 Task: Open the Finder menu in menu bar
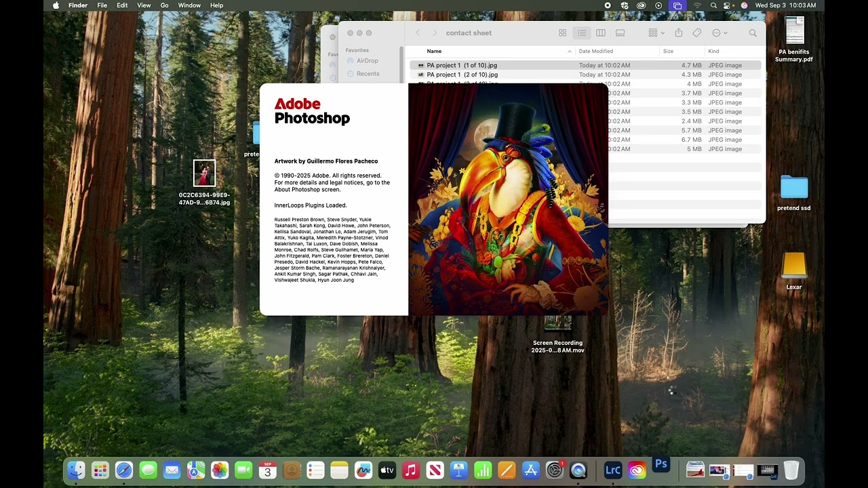[x=78, y=5]
